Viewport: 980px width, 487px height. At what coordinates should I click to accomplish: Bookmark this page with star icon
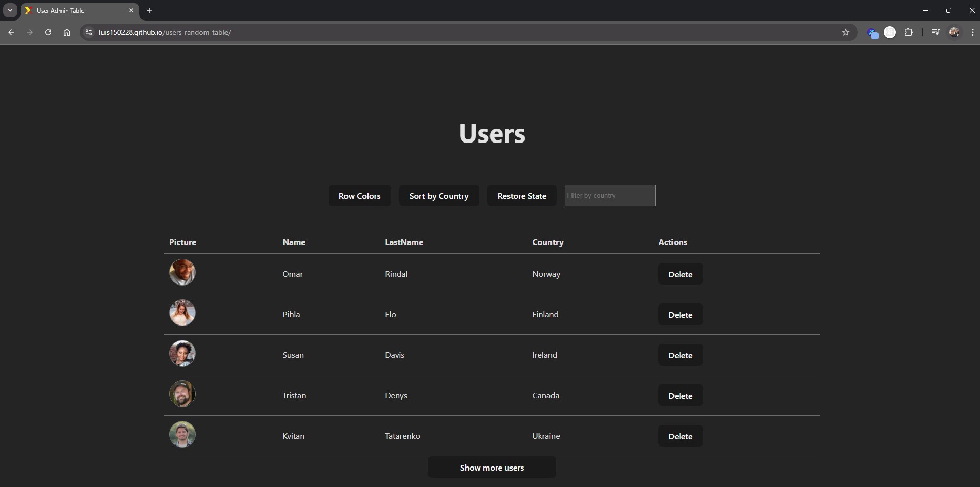(845, 32)
